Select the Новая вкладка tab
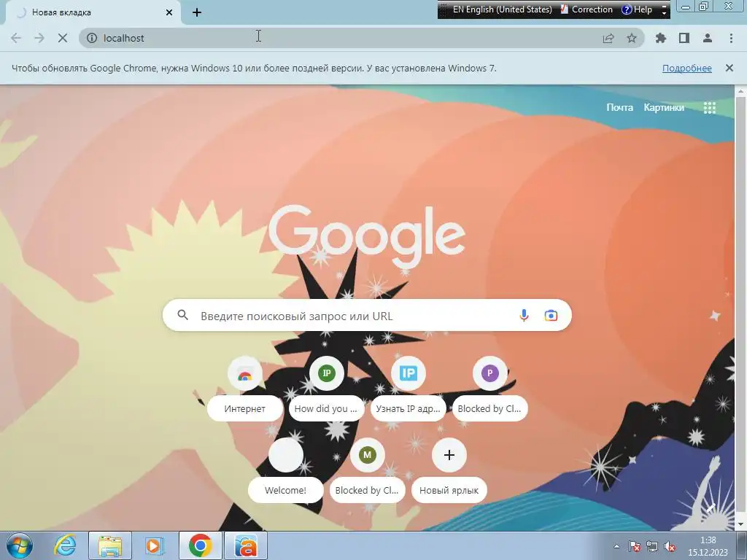This screenshot has height=560, width=747. click(x=93, y=12)
